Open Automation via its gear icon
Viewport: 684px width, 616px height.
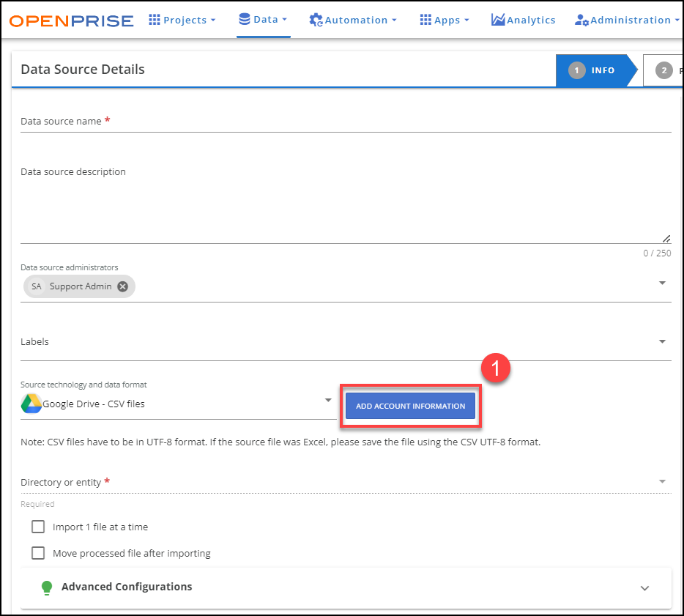(316, 20)
